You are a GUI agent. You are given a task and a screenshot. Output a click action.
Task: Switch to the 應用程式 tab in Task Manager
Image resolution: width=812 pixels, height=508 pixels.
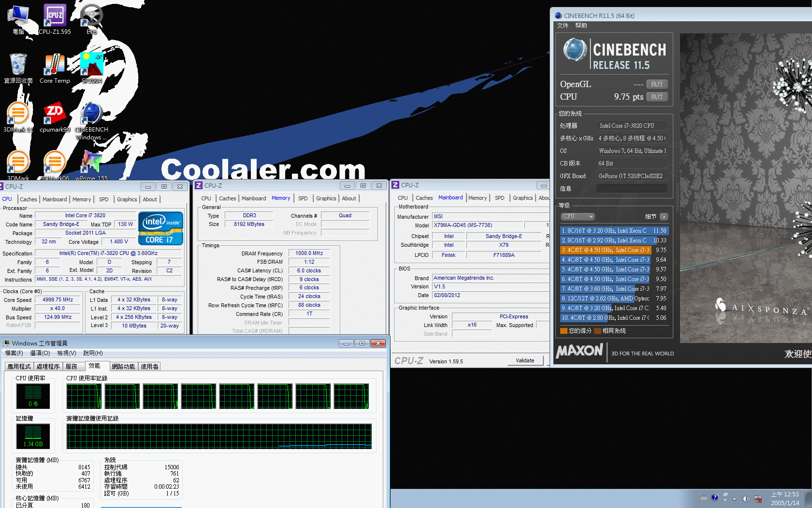(19, 367)
